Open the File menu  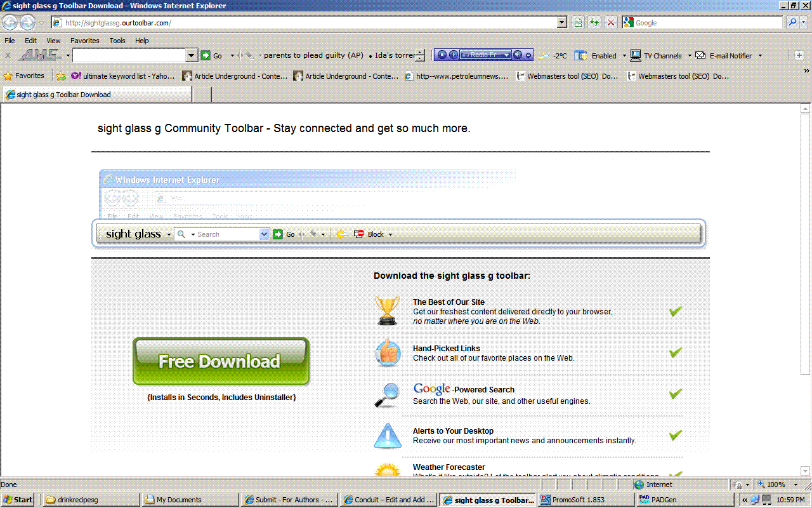10,41
